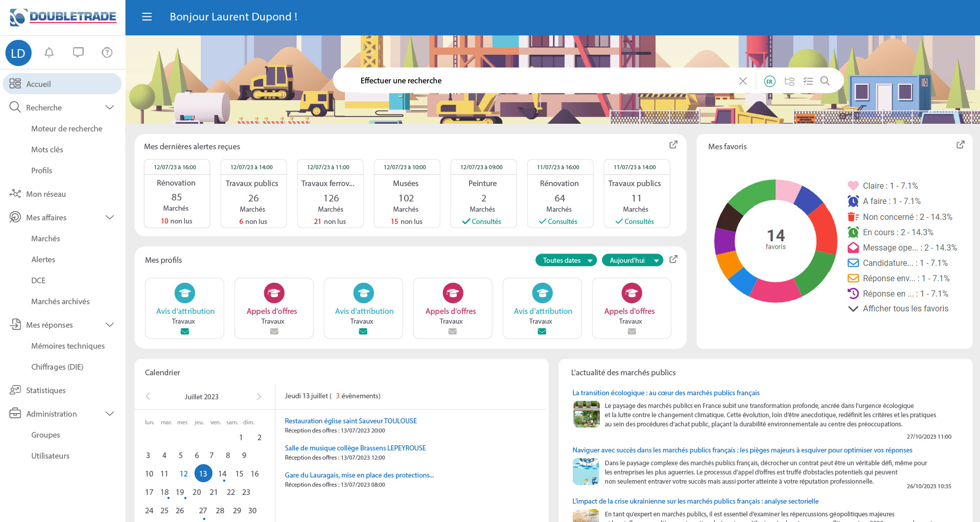Open Gare du Lauragais event link
This screenshot has height=522, width=980.
359,475
